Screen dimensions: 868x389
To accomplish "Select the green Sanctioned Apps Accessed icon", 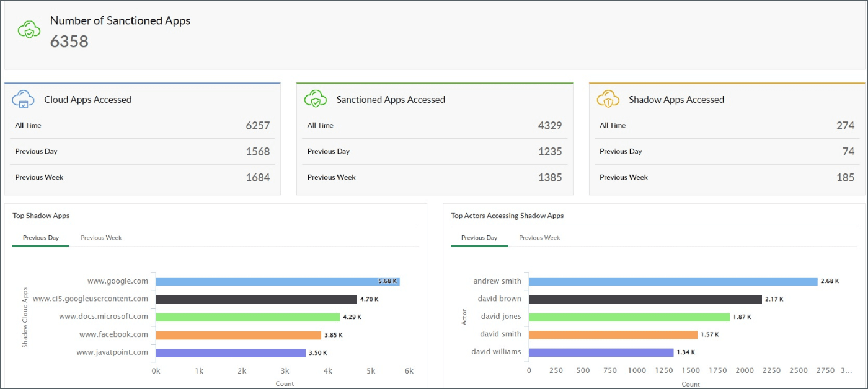I will click(316, 98).
